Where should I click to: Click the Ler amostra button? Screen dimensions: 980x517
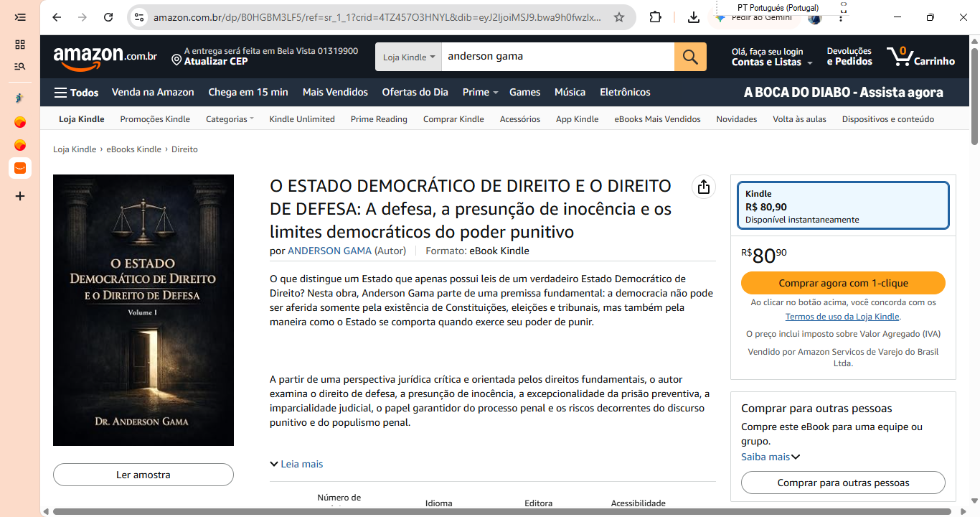point(143,475)
